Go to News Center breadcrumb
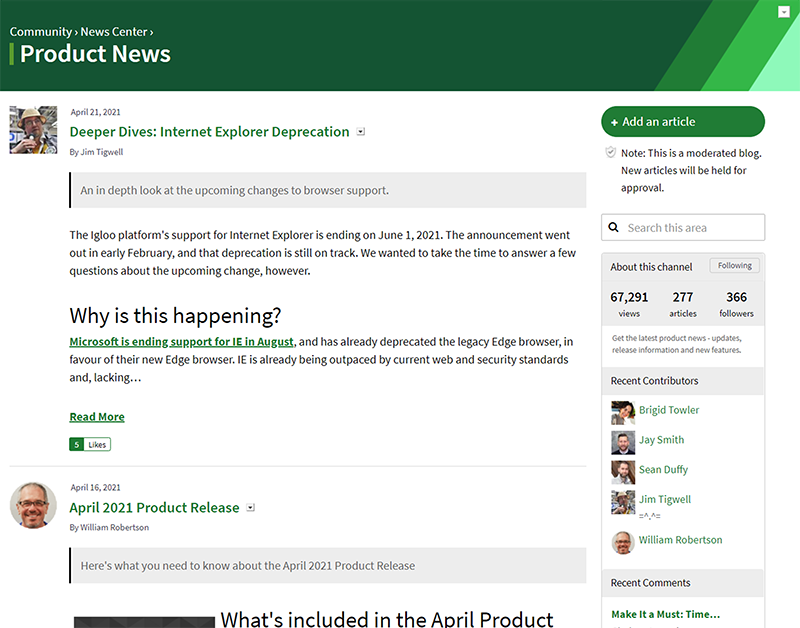Image resolution: width=800 pixels, height=628 pixels. pos(113,32)
